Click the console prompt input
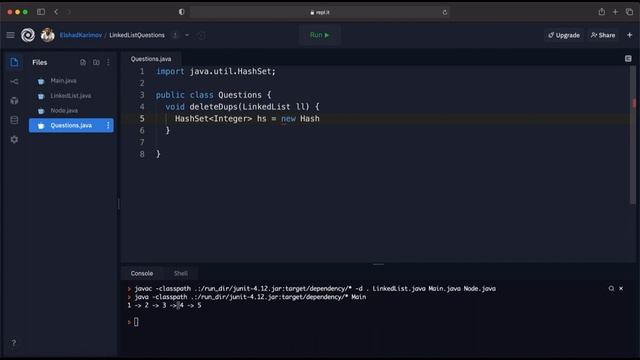The image size is (640, 360). click(x=136, y=322)
